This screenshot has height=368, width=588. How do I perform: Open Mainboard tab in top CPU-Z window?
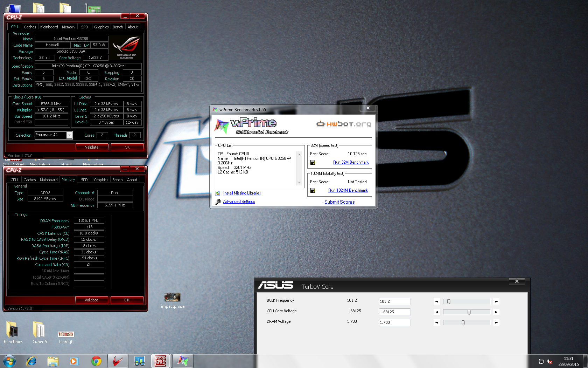tap(49, 27)
